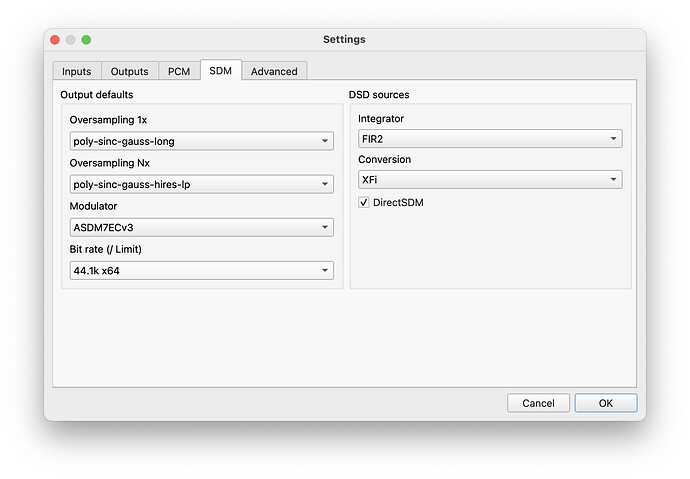Go to the Advanced tab
690x479 pixels.
tap(274, 71)
